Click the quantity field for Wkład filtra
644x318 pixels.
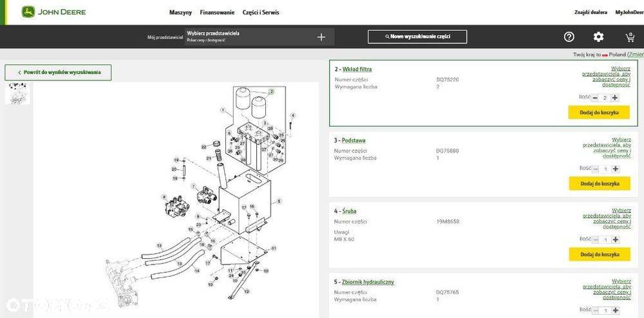pyautogui.click(x=605, y=98)
